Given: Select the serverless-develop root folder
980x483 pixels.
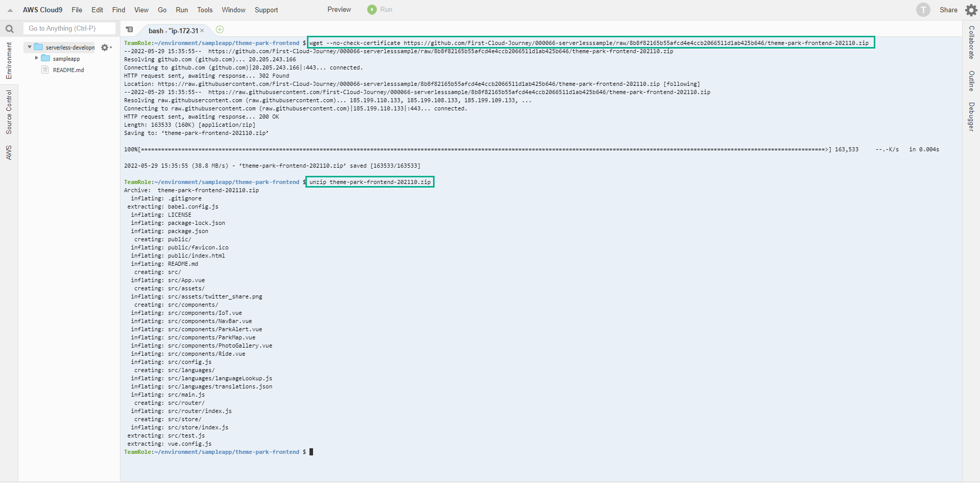Looking at the screenshot, I should pyautogui.click(x=70, y=47).
